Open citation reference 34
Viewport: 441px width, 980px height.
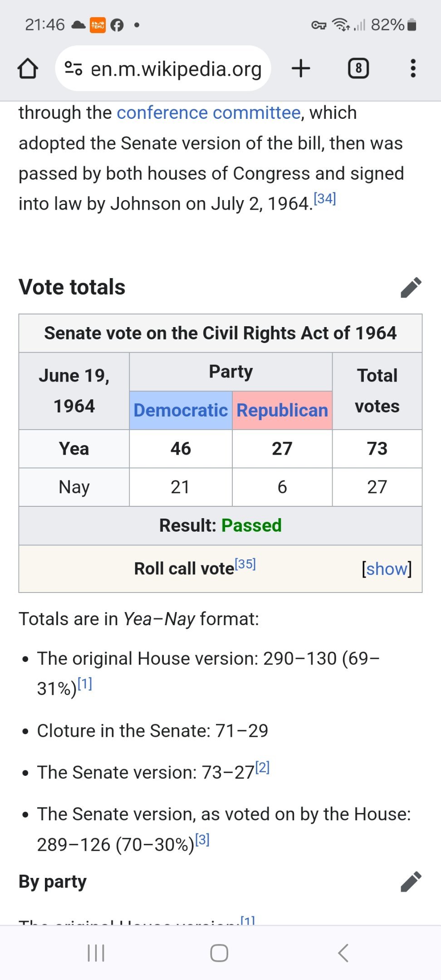click(325, 199)
